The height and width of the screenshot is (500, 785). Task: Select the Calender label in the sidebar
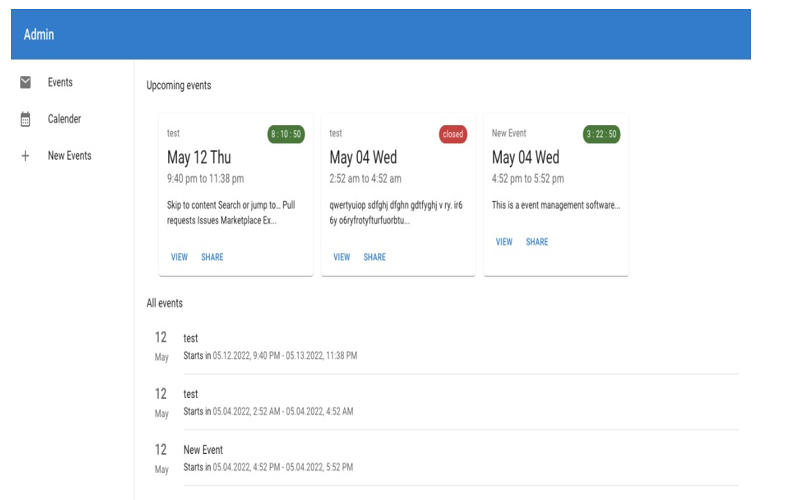tap(64, 119)
